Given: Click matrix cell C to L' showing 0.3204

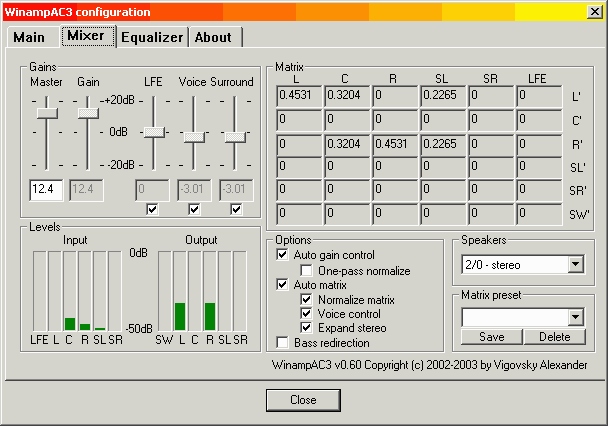Looking at the screenshot, I should (x=347, y=96).
